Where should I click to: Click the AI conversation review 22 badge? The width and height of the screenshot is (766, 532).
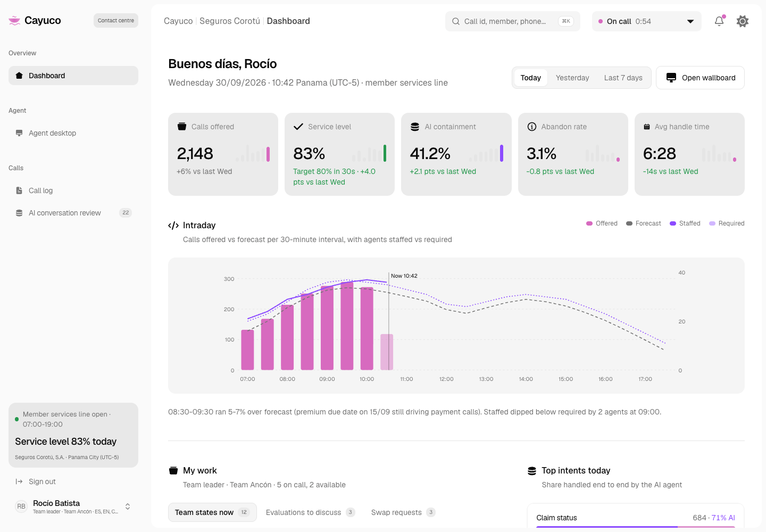click(126, 213)
